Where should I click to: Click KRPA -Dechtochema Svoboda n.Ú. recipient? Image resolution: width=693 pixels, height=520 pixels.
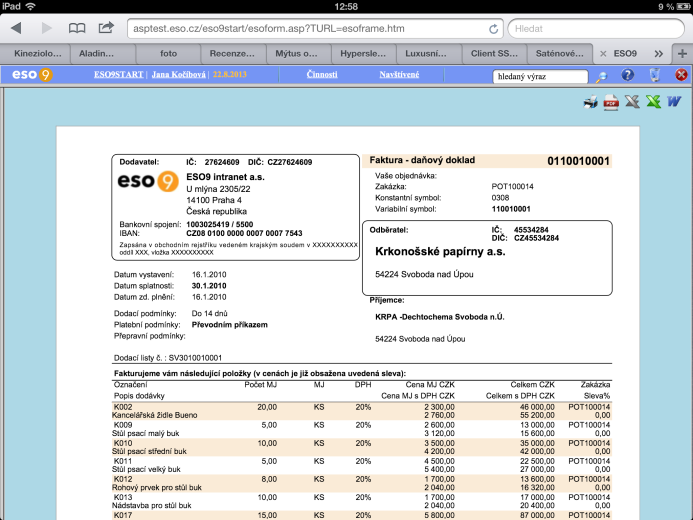click(440, 317)
